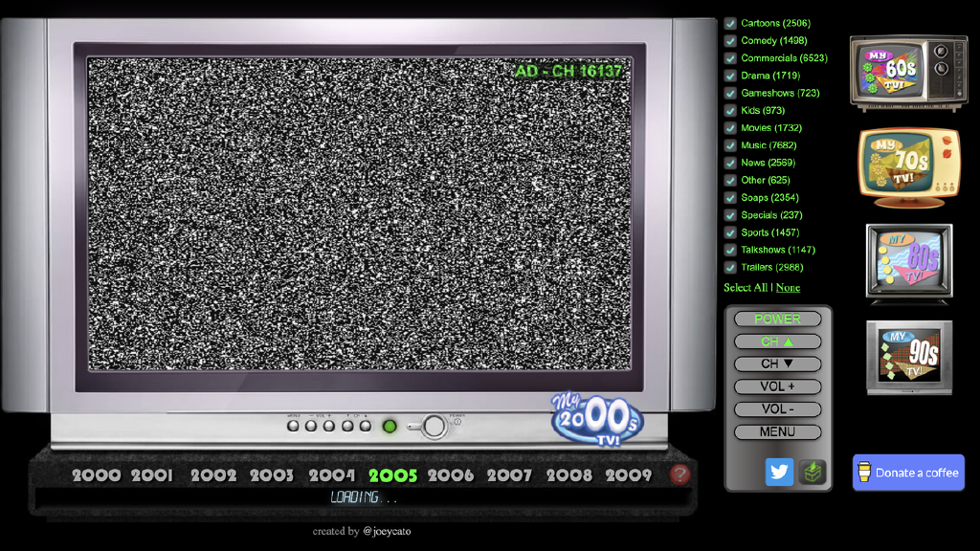Click the green power LED on the TV
This screenshot has width=980, height=551.
(x=390, y=426)
